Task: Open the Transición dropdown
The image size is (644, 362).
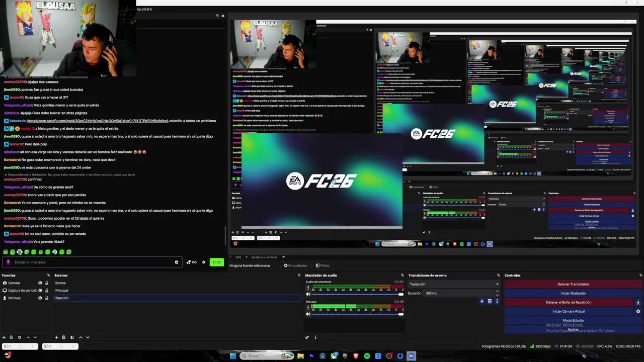Action: pyautogui.click(x=454, y=284)
